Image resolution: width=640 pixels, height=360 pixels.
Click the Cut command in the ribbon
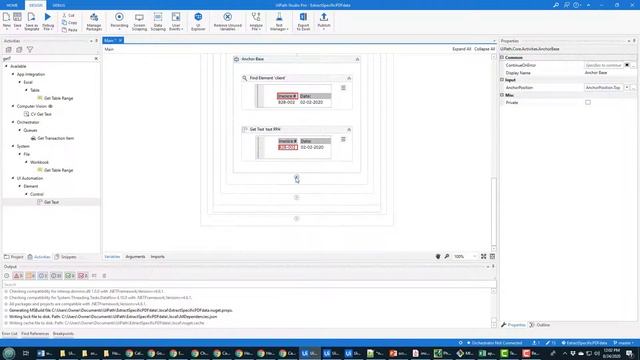pyautogui.click(x=69, y=15)
